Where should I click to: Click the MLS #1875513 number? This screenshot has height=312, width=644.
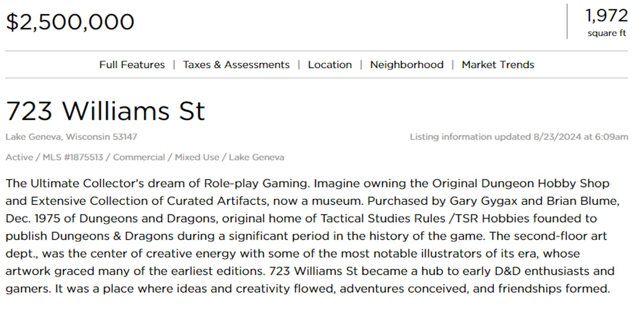tap(73, 157)
